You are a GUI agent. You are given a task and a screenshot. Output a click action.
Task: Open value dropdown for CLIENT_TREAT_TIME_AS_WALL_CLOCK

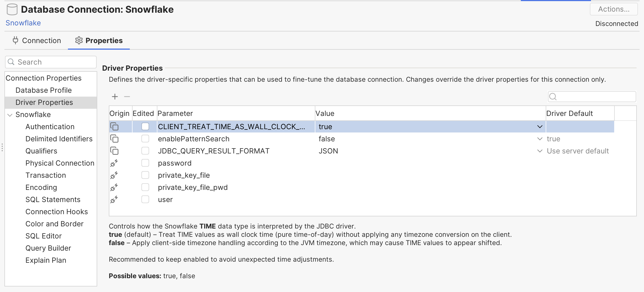[x=540, y=127]
